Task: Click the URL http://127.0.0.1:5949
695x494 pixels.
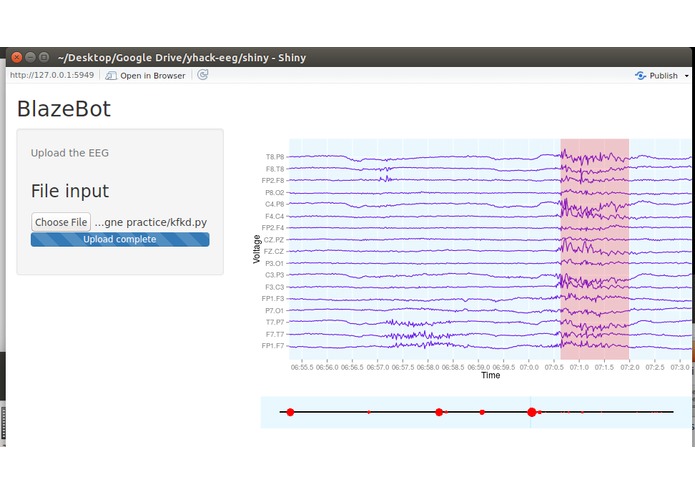Action: (x=52, y=75)
